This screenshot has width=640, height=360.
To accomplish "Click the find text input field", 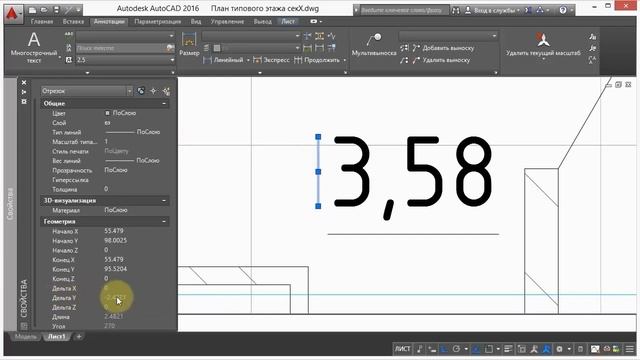I will click(121, 48).
